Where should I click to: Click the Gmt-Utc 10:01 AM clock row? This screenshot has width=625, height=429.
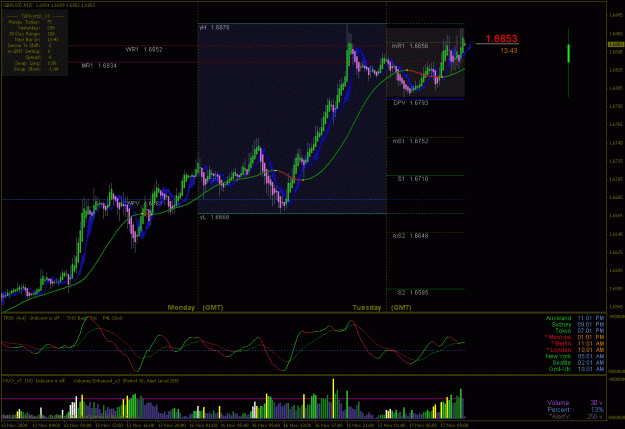click(576, 369)
